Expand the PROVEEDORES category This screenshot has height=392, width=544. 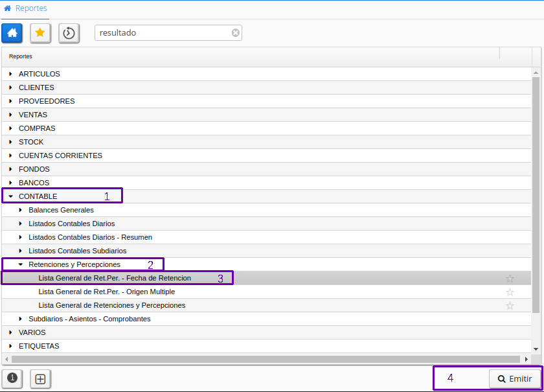[10, 101]
